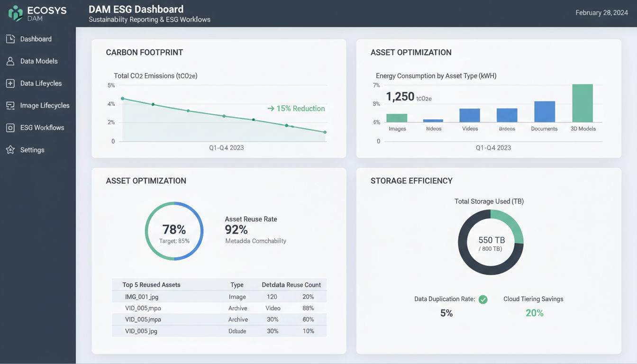
Task: Open Settings using the star icon
Action: tap(9, 150)
